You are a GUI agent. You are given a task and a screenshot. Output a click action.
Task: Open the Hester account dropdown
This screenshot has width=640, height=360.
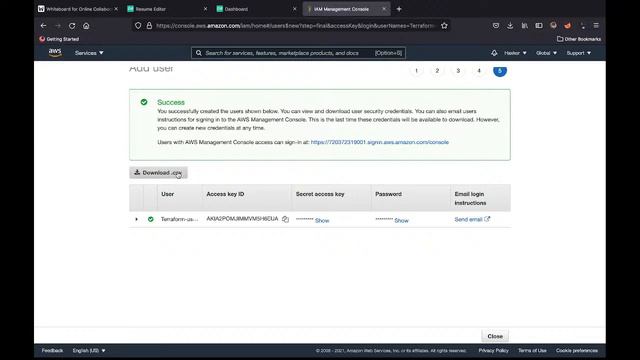(515, 53)
